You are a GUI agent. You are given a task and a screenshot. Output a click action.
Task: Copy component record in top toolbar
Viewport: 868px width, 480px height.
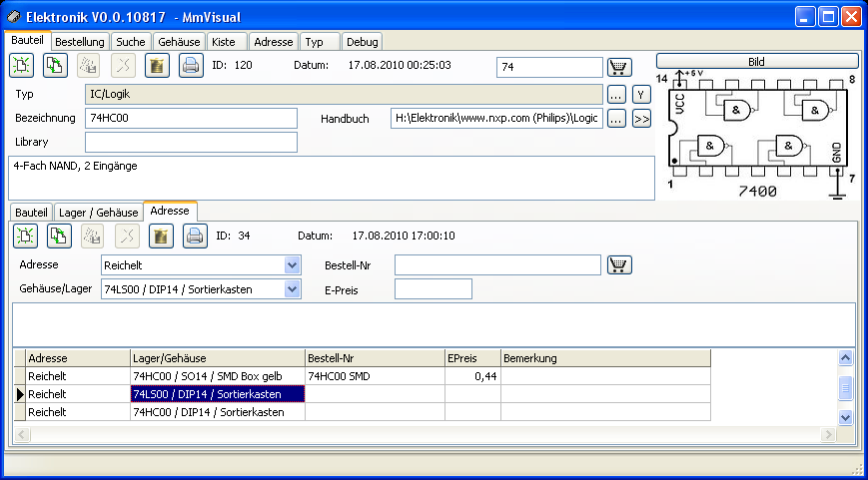pos(55,65)
